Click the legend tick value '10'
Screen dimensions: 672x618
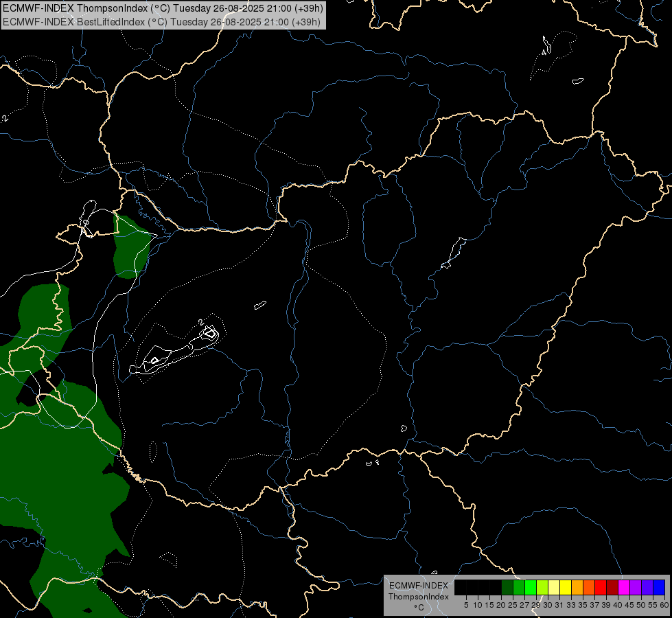[x=478, y=605]
